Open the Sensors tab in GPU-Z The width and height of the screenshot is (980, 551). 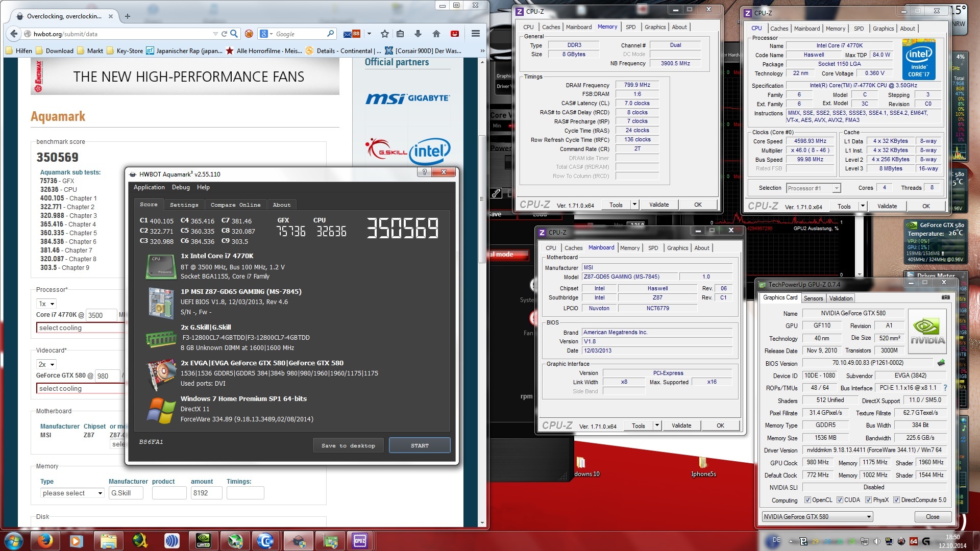click(813, 298)
